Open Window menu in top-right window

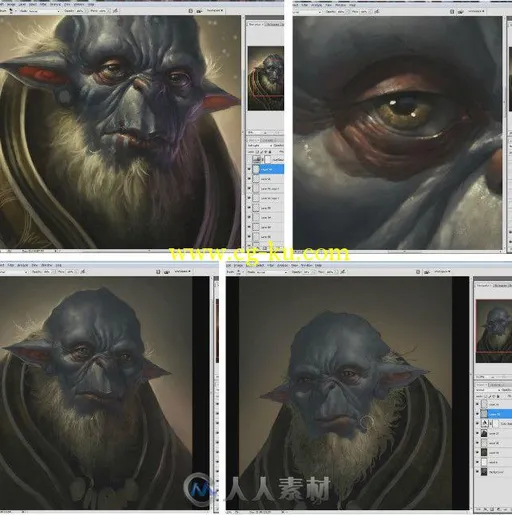(340, 5)
